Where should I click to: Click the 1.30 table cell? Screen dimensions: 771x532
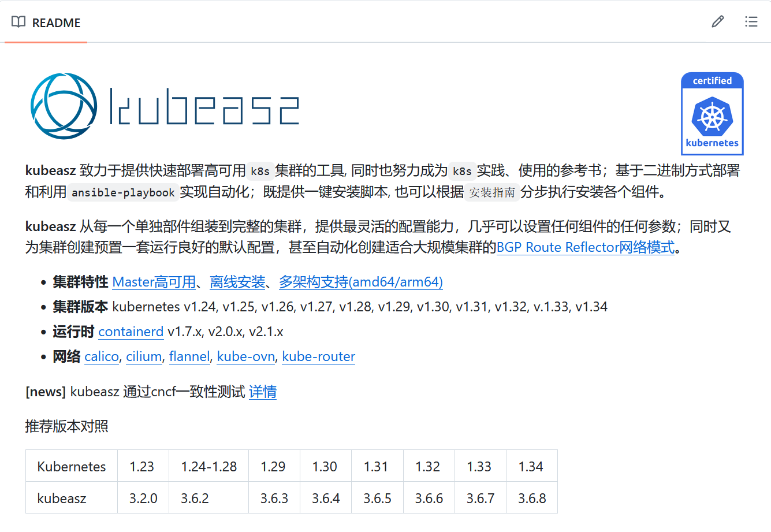[326, 466]
